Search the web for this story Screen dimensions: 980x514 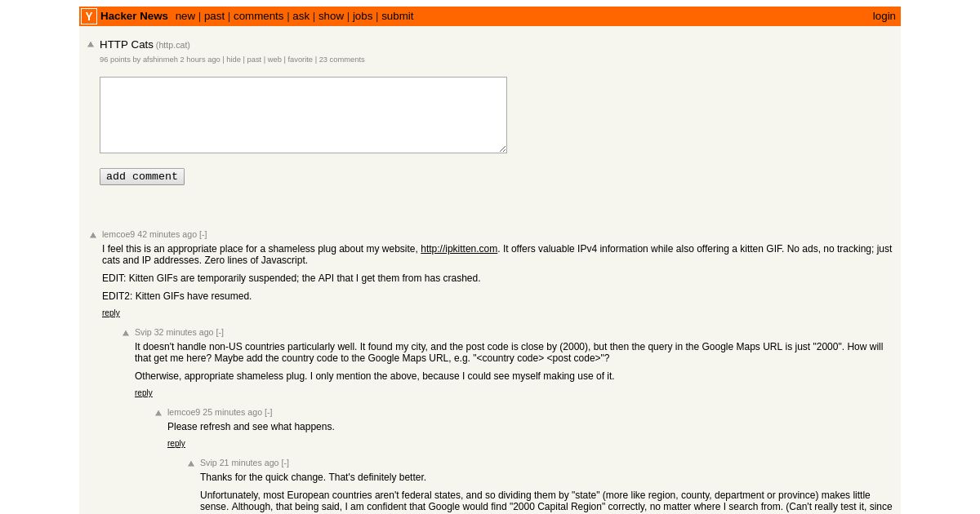click(274, 60)
